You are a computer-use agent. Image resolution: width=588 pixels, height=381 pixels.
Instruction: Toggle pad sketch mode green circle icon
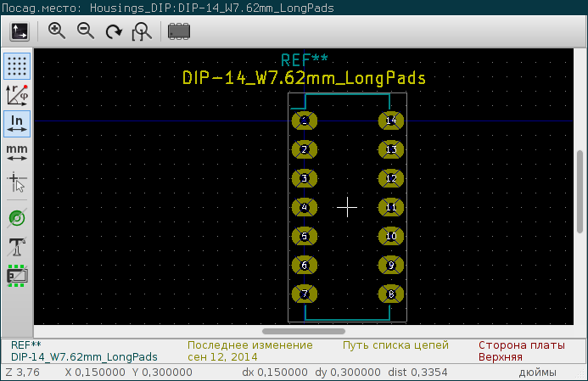click(x=17, y=218)
